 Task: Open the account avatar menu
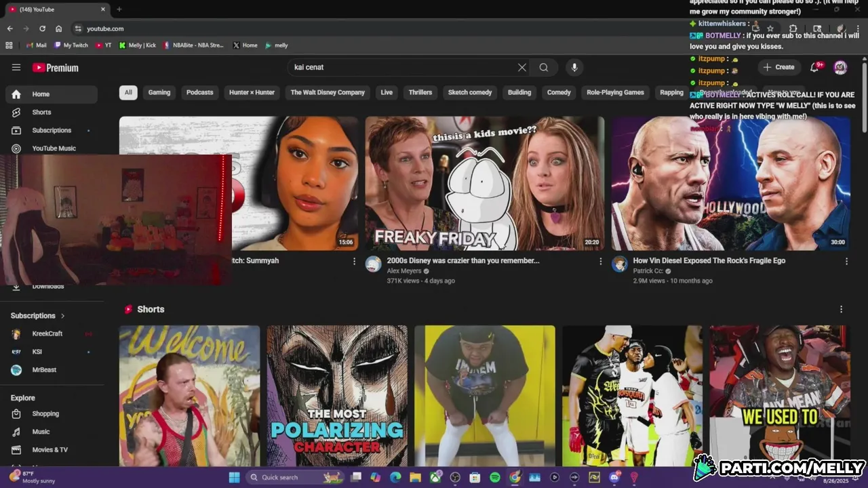pos(840,67)
